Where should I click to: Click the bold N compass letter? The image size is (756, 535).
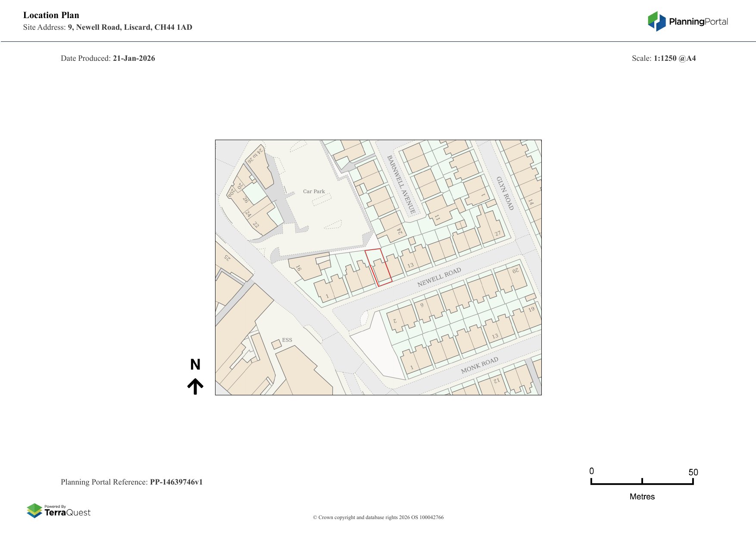click(195, 365)
